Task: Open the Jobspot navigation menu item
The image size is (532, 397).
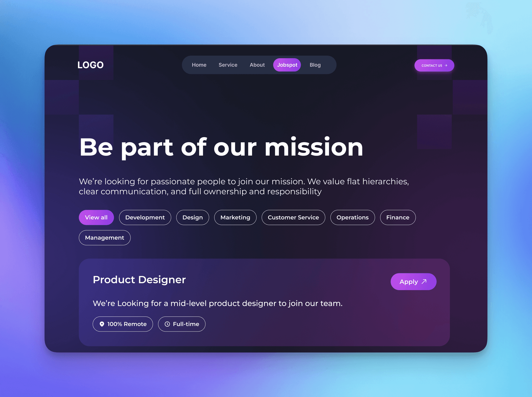Action: (287, 65)
